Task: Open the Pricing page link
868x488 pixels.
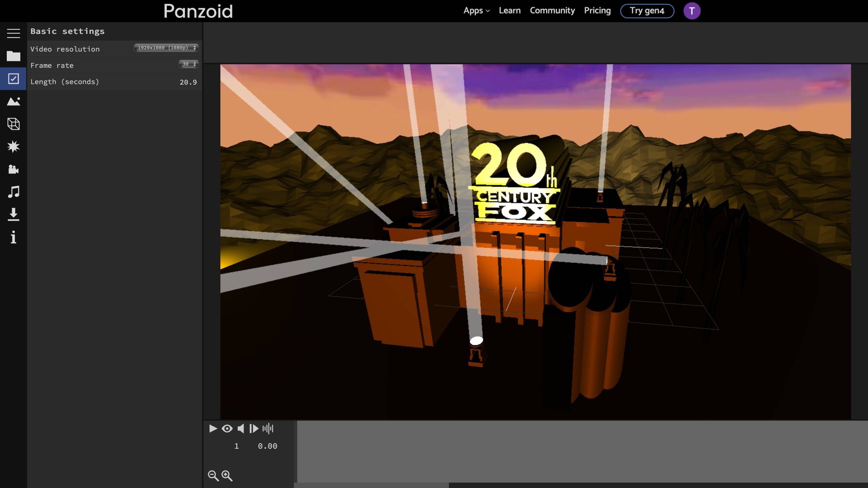Action: (597, 11)
